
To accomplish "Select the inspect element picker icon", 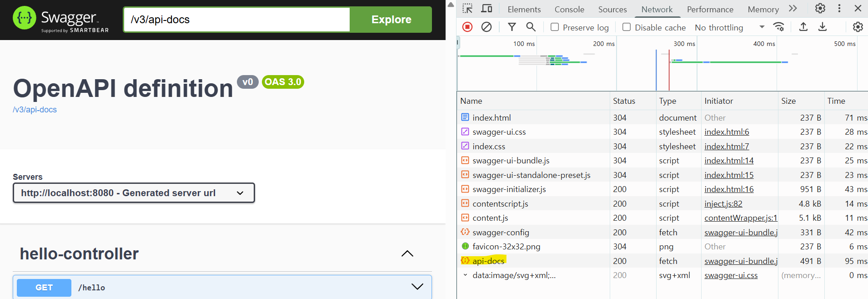I will pos(467,9).
